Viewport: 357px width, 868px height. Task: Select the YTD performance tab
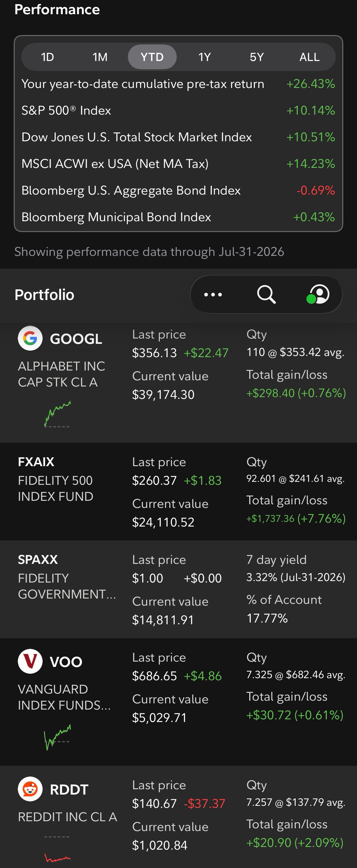(152, 57)
